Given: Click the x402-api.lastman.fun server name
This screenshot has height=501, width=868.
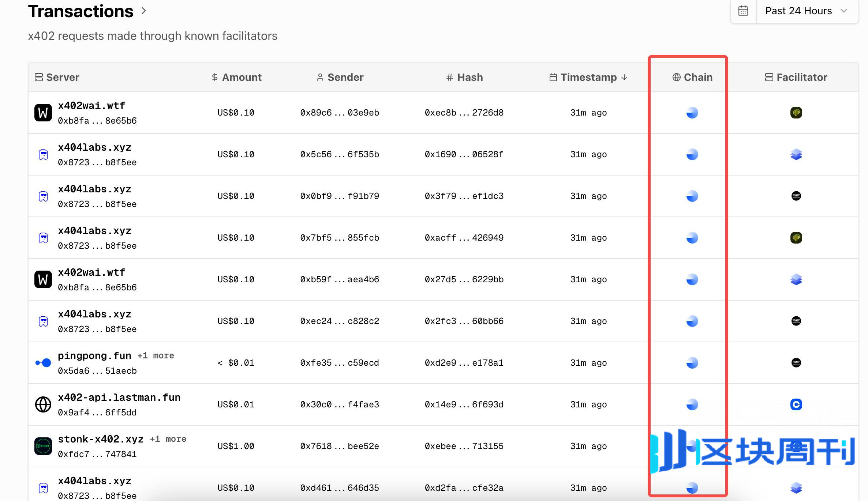Looking at the screenshot, I should point(119,398).
